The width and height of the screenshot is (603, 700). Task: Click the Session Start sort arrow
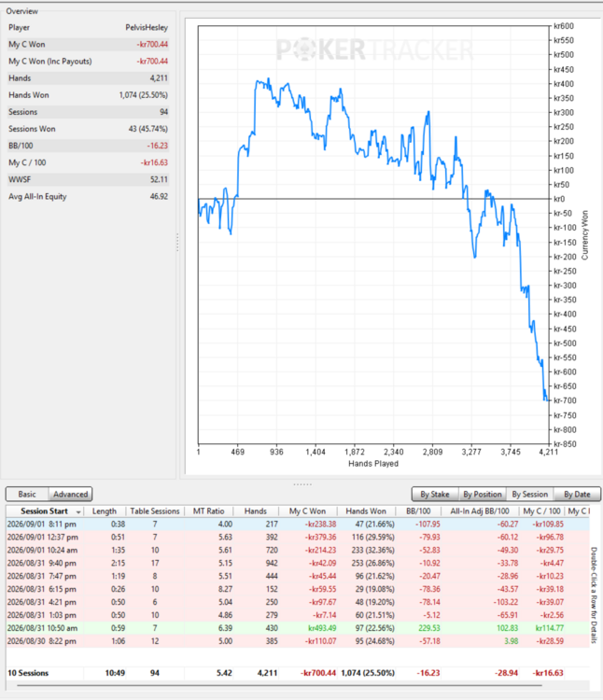(78, 511)
